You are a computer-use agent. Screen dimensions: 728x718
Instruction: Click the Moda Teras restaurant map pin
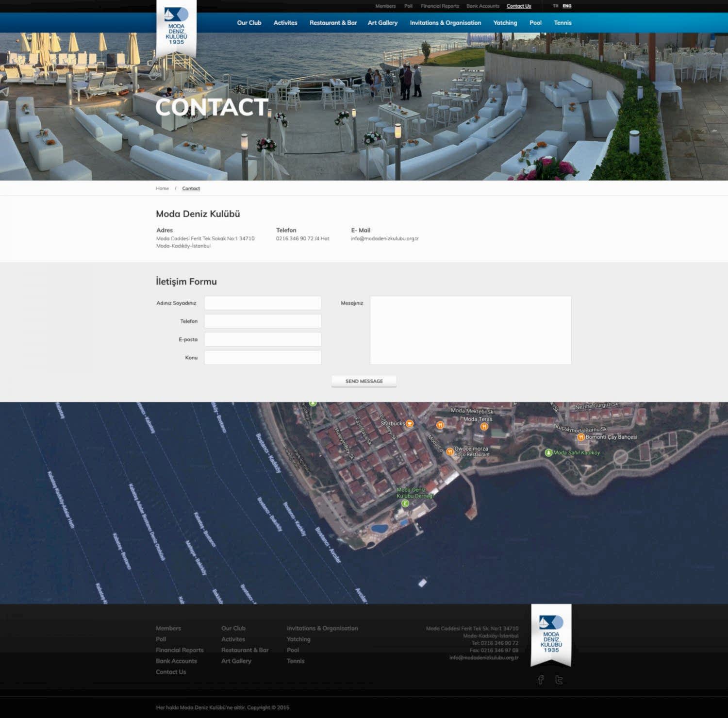(x=484, y=426)
